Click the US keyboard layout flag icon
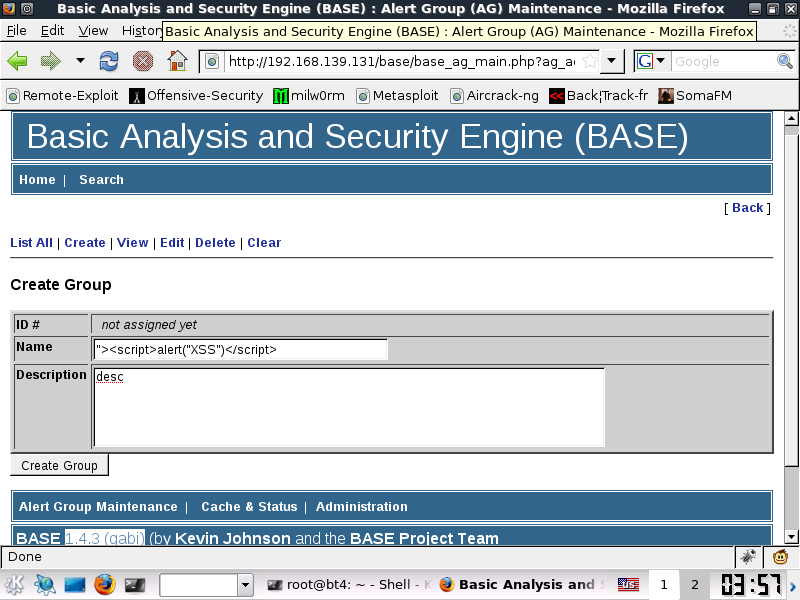Image resolution: width=800 pixels, height=600 pixels. coord(628,585)
